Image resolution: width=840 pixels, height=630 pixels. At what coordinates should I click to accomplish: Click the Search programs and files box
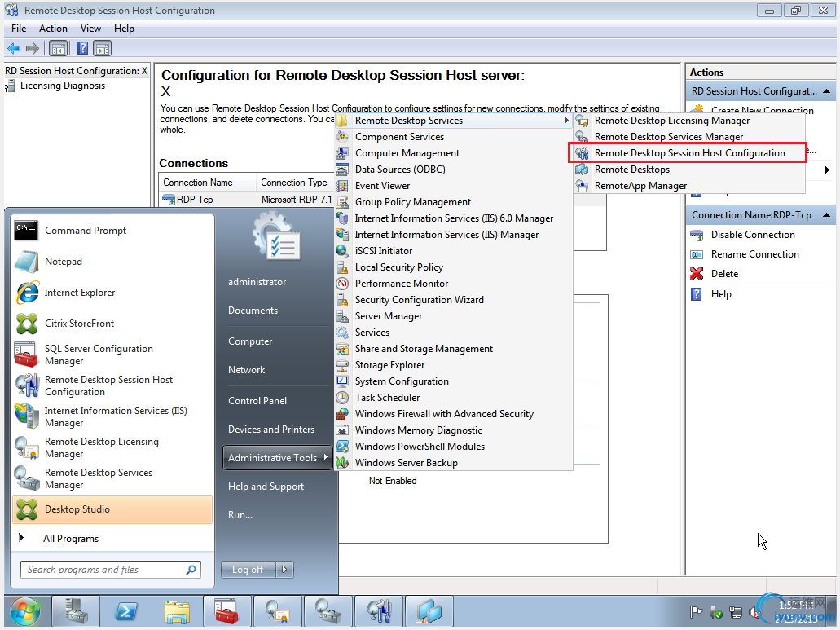coord(110,570)
